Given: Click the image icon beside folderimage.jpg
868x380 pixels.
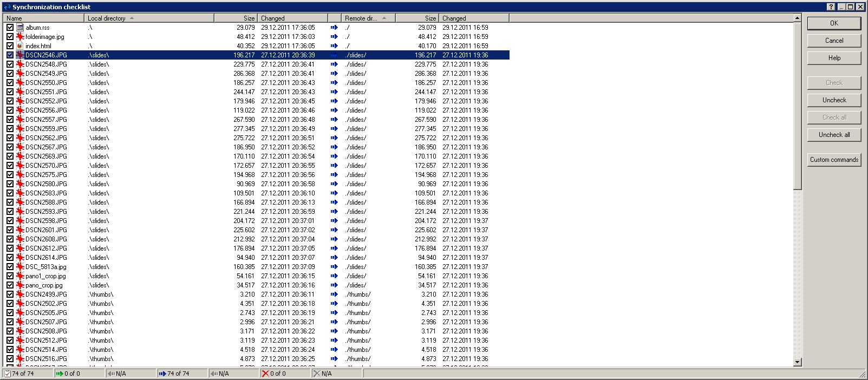Looking at the screenshot, I should 20,37.
